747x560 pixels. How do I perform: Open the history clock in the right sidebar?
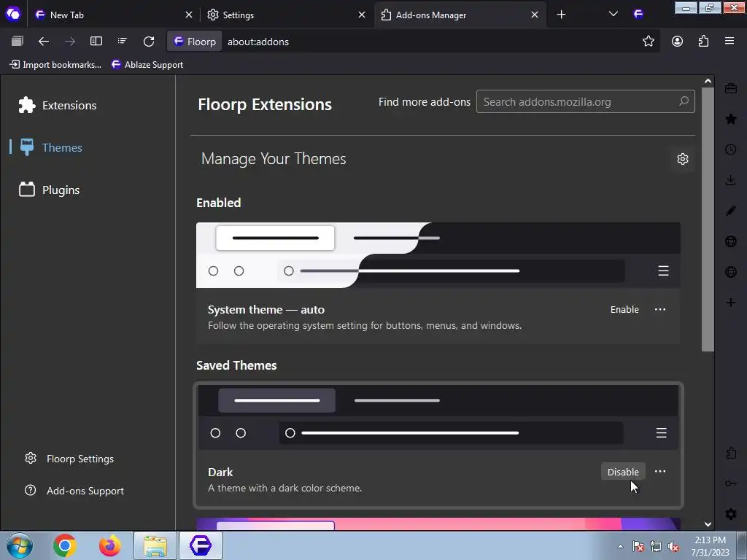[731, 149]
